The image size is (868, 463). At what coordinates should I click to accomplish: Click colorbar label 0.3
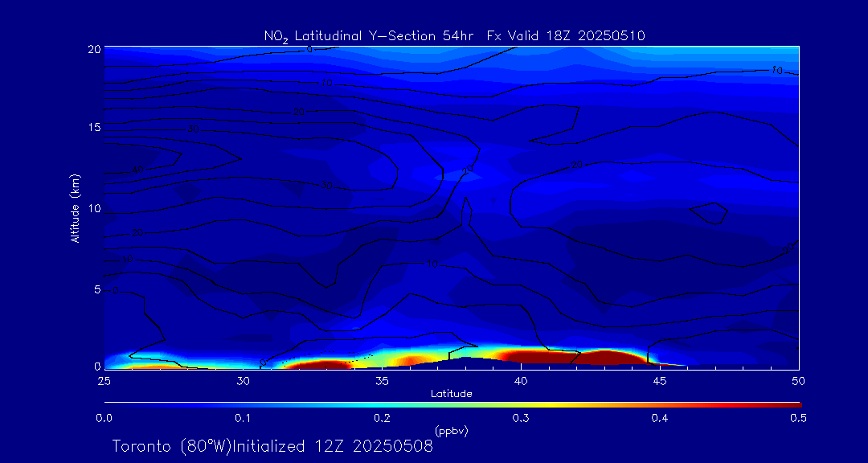pos(520,418)
